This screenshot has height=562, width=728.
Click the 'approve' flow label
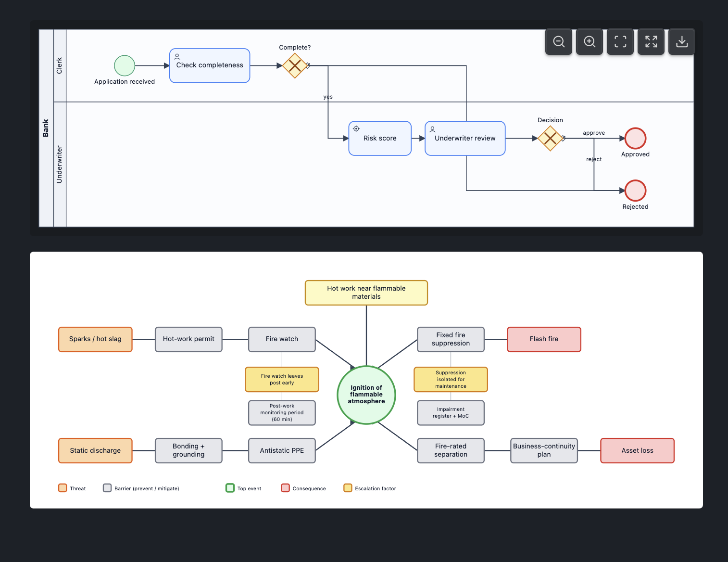pyautogui.click(x=594, y=133)
